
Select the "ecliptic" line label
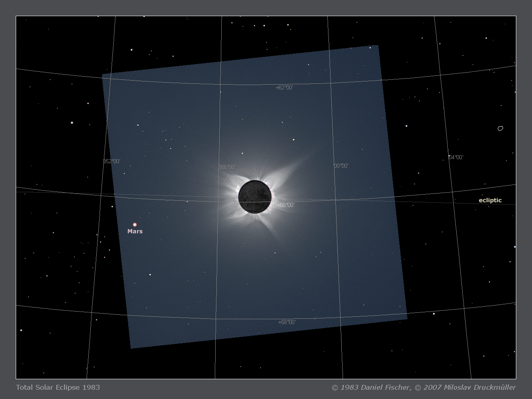click(x=490, y=200)
